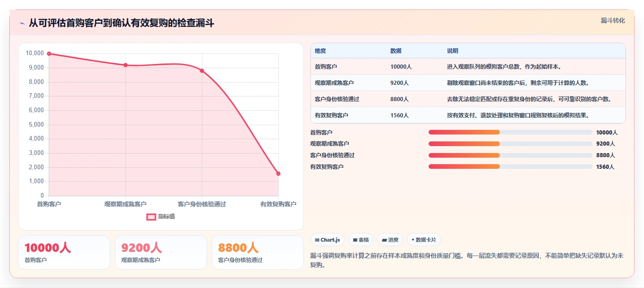Open the 10000人 首购客户 data card
Viewport: 644px width, 288px height.
pyautogui.click(x=64, y=252)
